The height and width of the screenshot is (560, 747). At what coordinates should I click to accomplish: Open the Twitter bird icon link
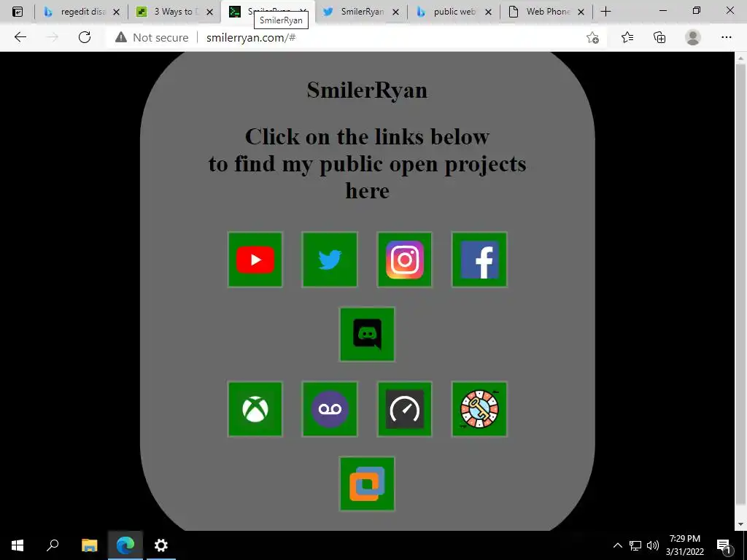(x=330, y=260)
